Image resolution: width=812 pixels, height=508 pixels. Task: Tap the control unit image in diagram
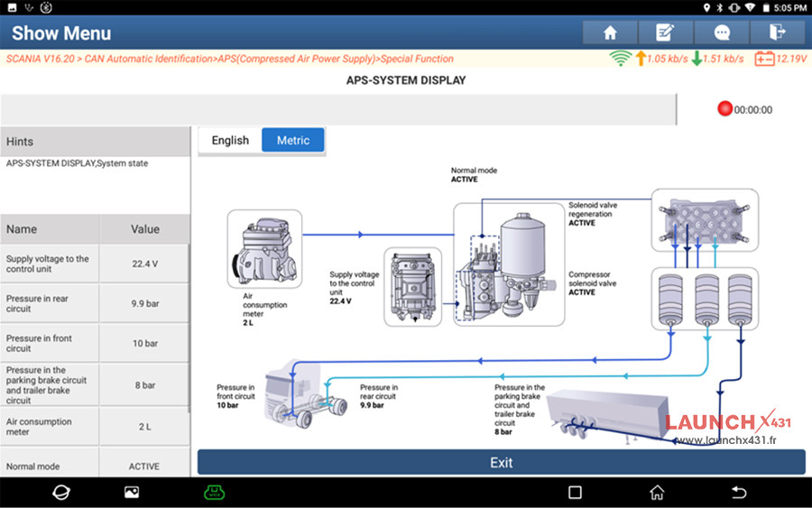click(x=412, y=286)
